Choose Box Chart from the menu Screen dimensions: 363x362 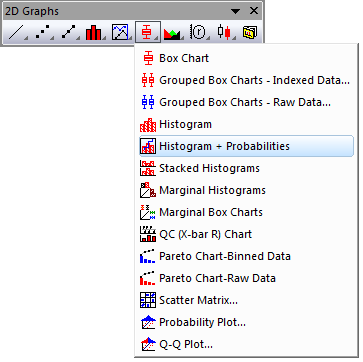246,58
